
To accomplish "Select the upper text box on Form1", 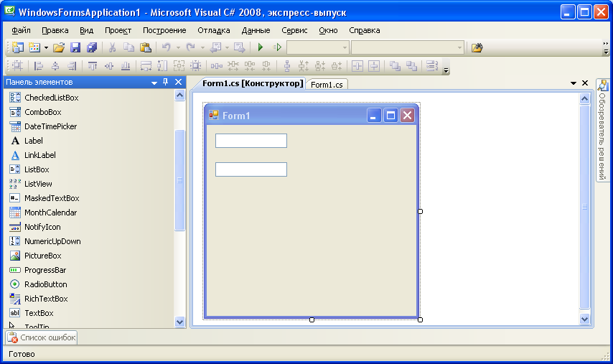I will point(251,141).
